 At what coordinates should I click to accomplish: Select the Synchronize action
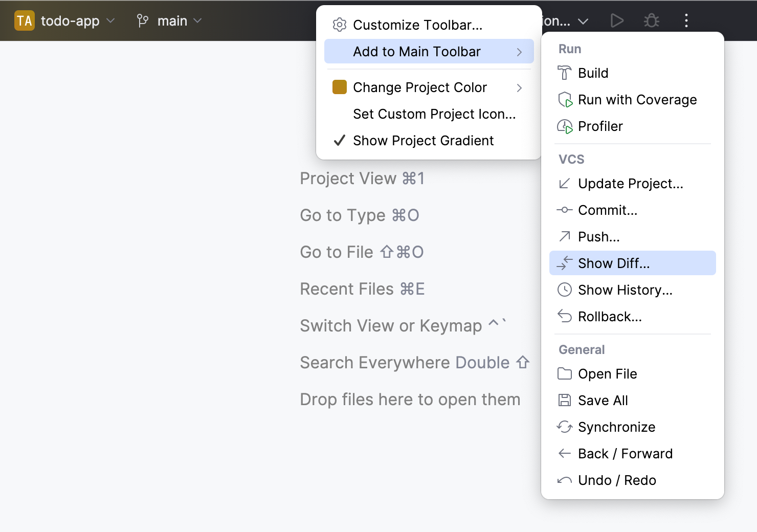[616, 427]
